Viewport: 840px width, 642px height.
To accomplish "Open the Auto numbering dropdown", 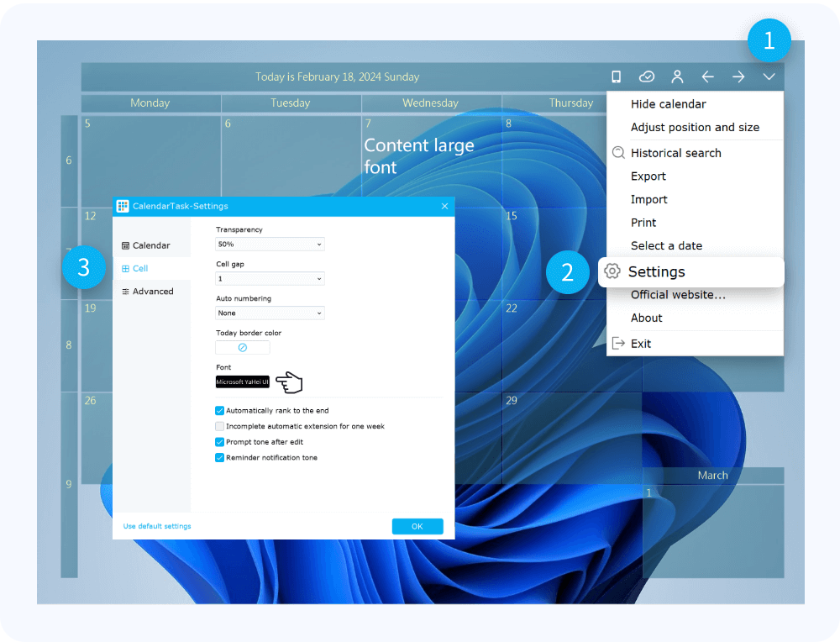I will click(270, 313).
